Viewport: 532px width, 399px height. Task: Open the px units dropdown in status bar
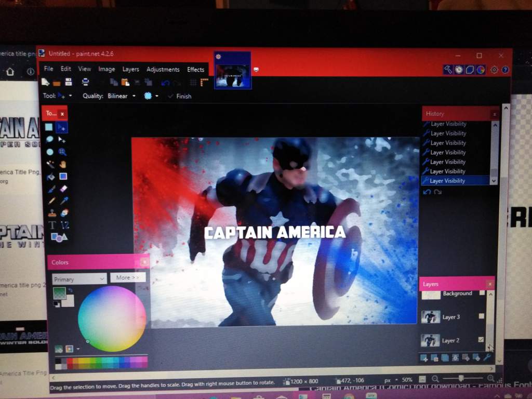coord(396,380)
